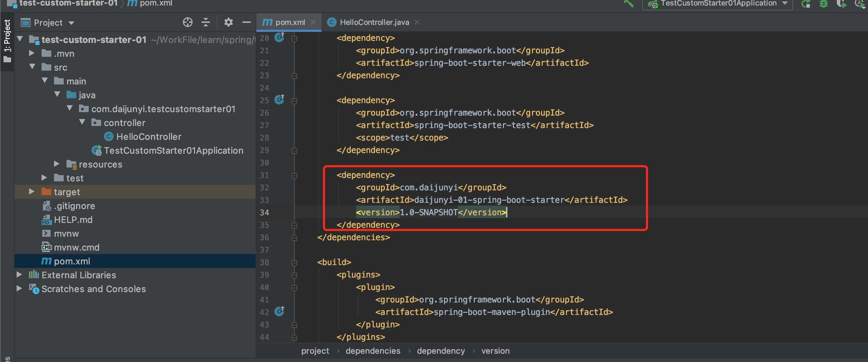Click the build hammer icon in toolbar

pyautogui.click(x=628, y=4)
